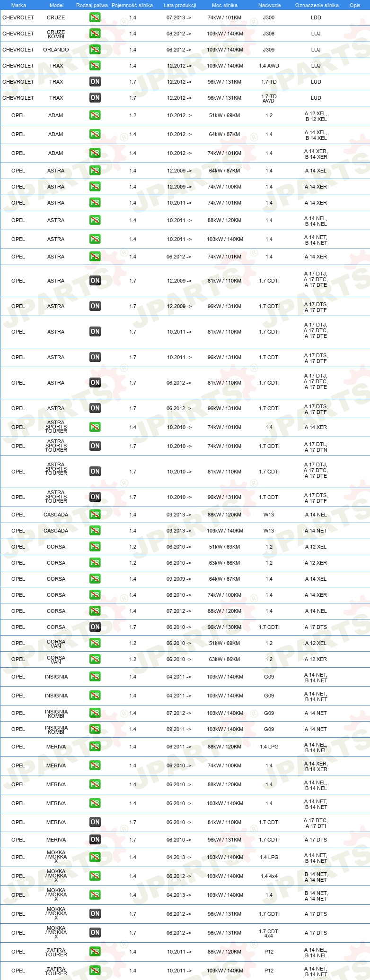The height and width of the screenshot is (980, 370).
Task: Click ON diesel icon in Meriva 81kW row
Action: [95, 822]
